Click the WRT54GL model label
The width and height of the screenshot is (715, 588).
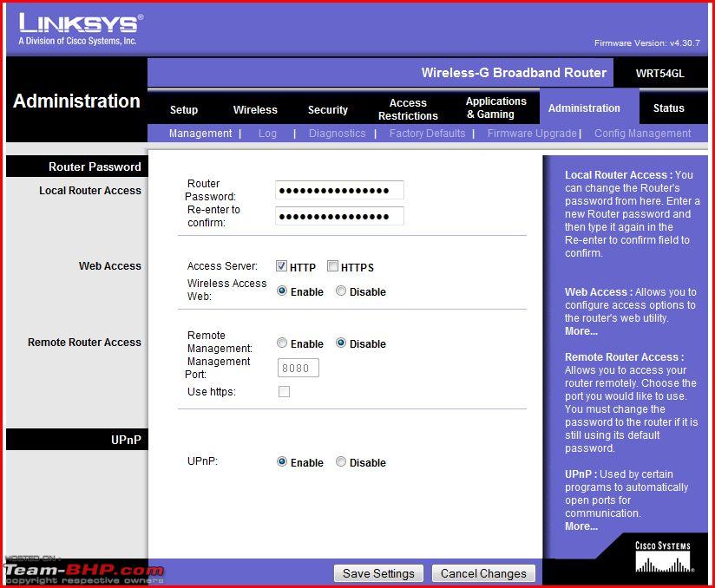(659, 74)
